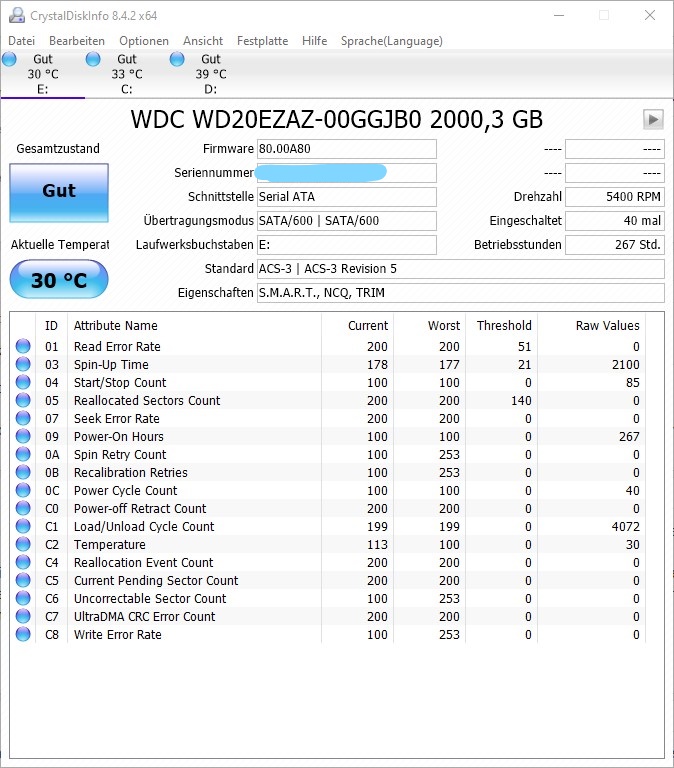
Task: Click the Eigenschaften S.M.A.R.T. field
Action: [460, 293]
